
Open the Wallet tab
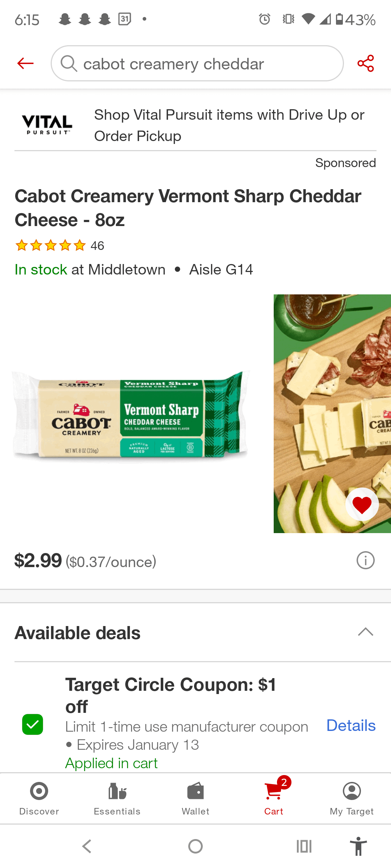(x=195, y=797)
